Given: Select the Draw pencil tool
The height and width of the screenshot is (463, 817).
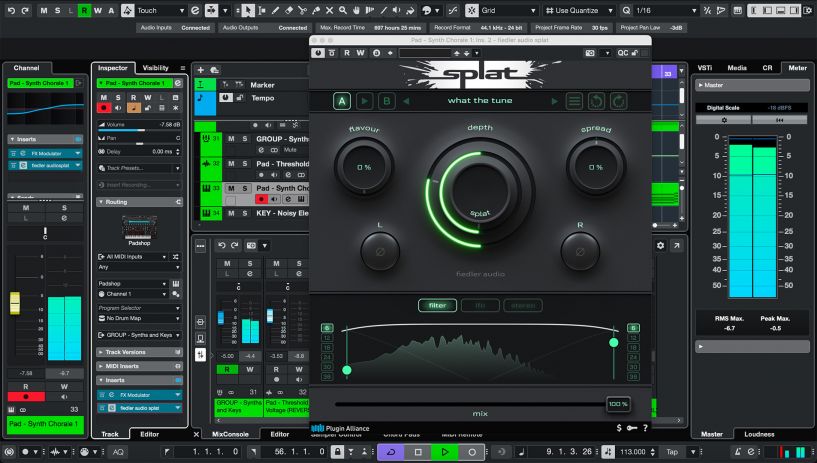Looking at the screenshot, I should point(275,10).
